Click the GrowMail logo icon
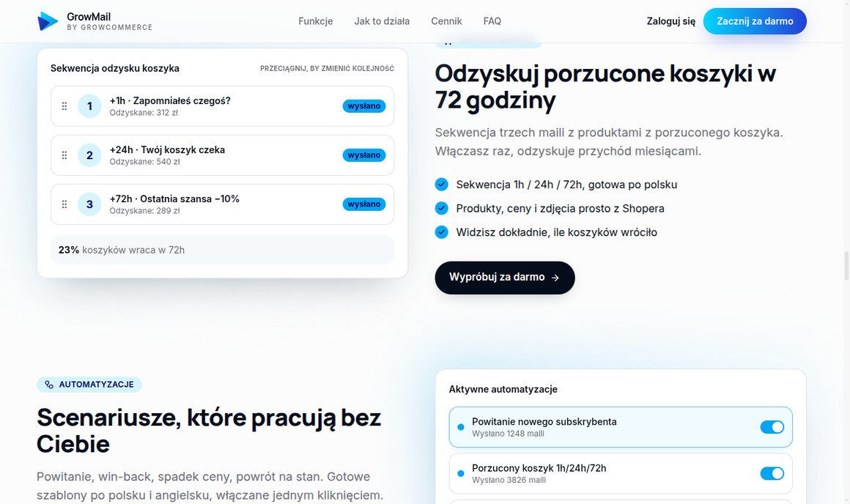The width and height of the screenshot is (850, 504). click(48, 21)
